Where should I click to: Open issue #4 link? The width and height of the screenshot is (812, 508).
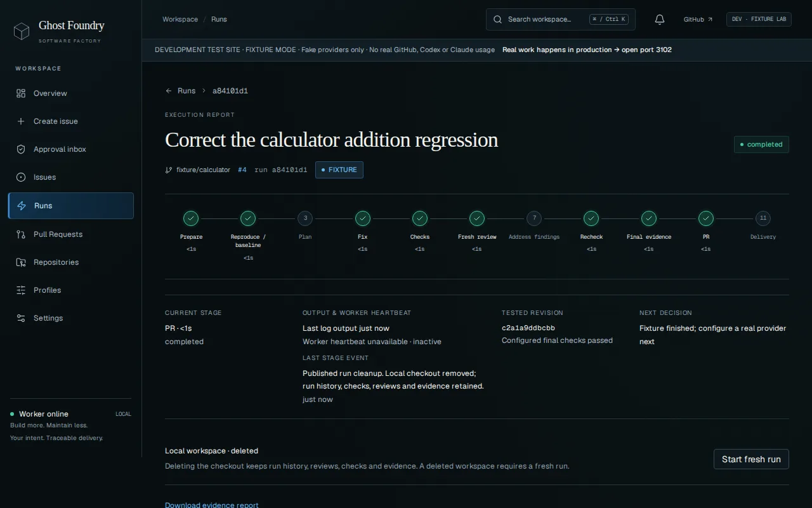pyautogui.click(x=242, y=170)
